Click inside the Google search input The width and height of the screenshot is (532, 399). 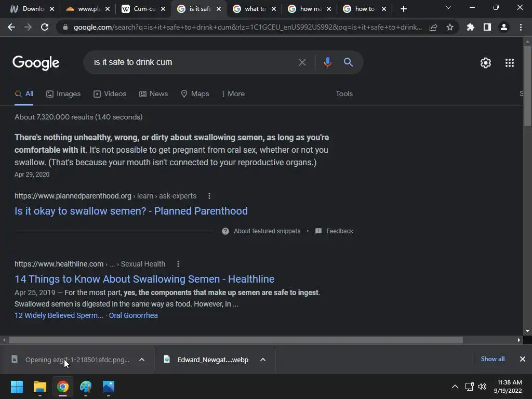point(193,62)
